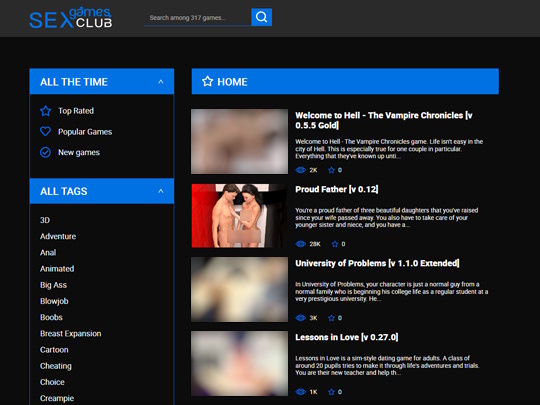This screenshot has height=405, width=540.
Task: Open the Top Rated list
Action: click(x=76, y=111)
